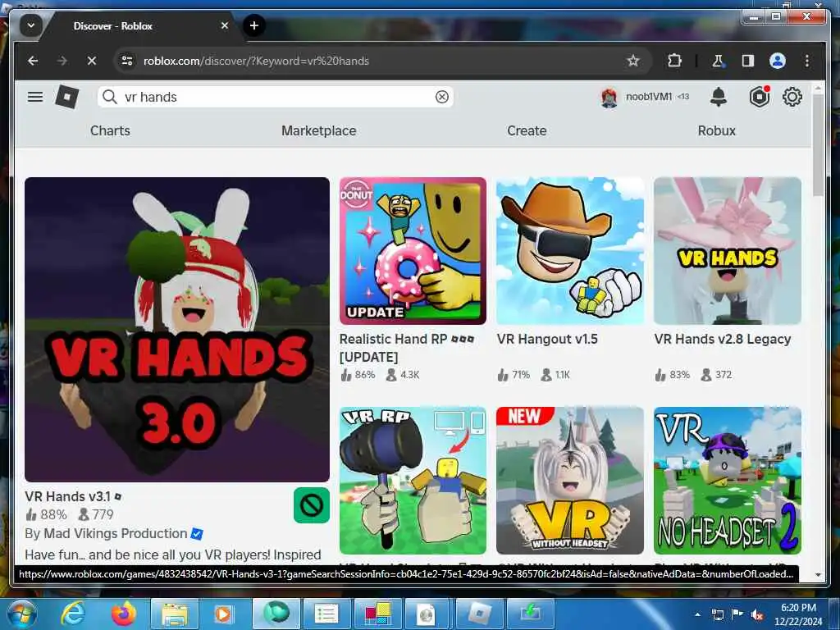Click the 71% rating under VR Hangout

point(521,374)
